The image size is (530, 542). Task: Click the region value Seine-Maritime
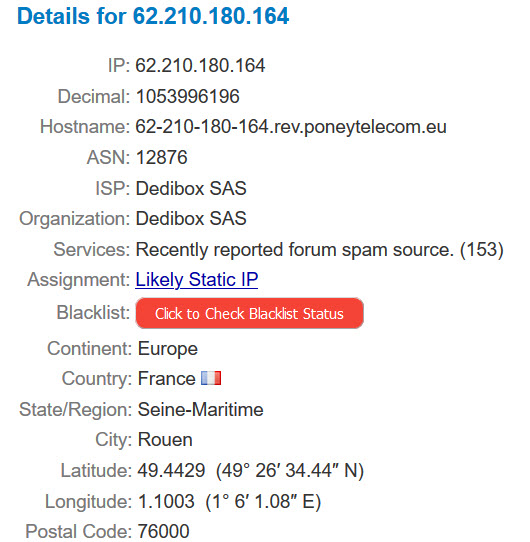pos(201,410)
